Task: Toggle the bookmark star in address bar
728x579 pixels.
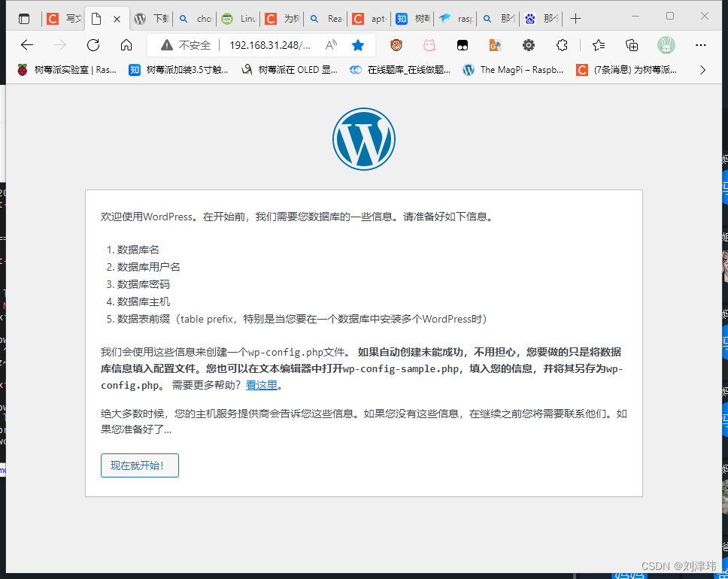Action: (356, 45)
